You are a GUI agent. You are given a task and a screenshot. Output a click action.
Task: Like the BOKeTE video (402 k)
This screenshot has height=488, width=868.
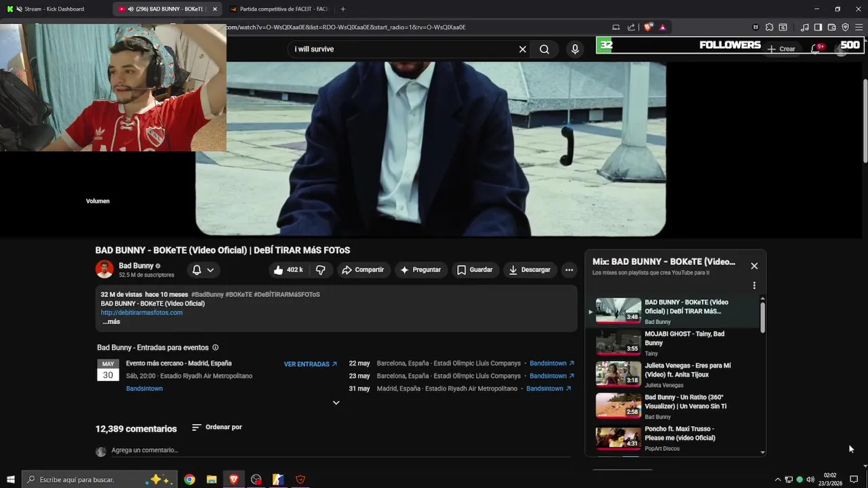click(x=289, y=270)
